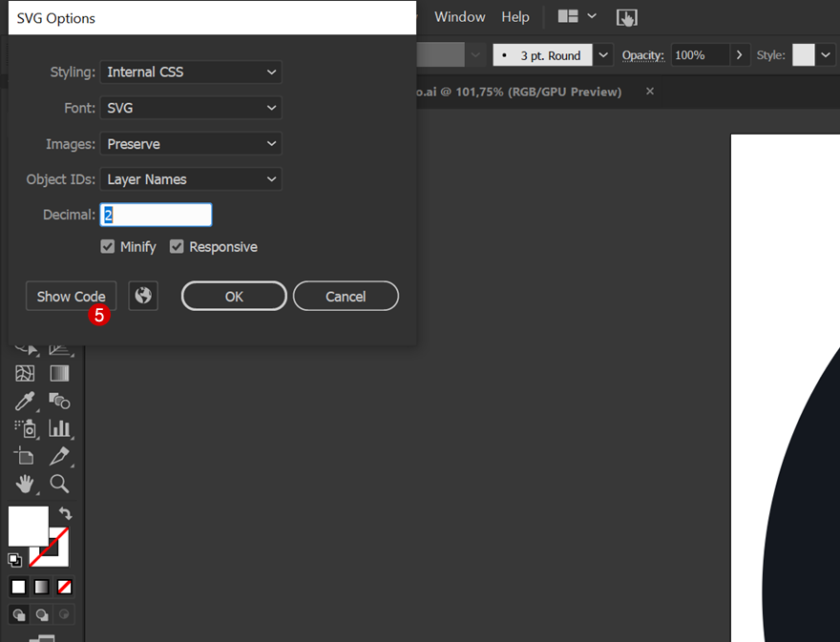The width and height of the screenshot is (840, 642).
Task: Open the Styling dropdown (Internal CSS)
Action: pyautogui.click(x=191, y=72)
